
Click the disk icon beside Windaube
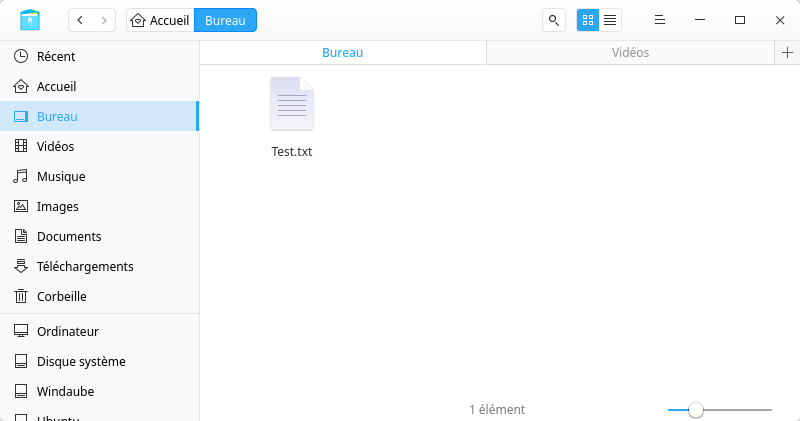pos(21,391)
